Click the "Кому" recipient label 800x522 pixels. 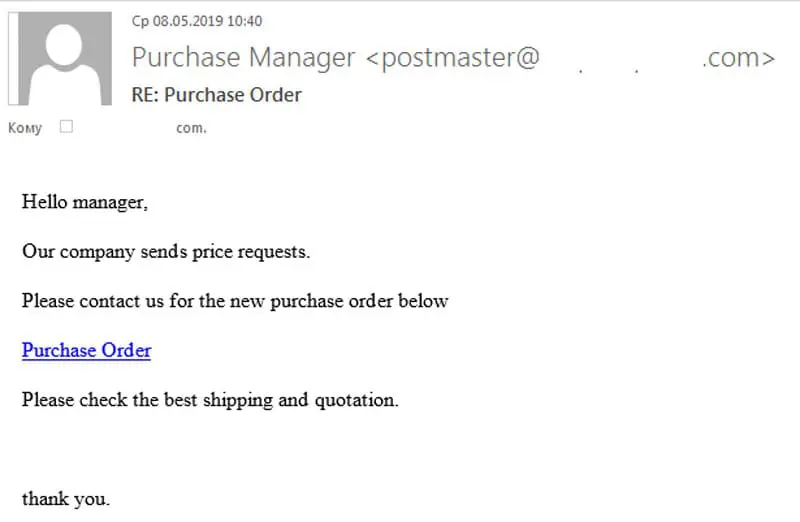pos(25,128)
